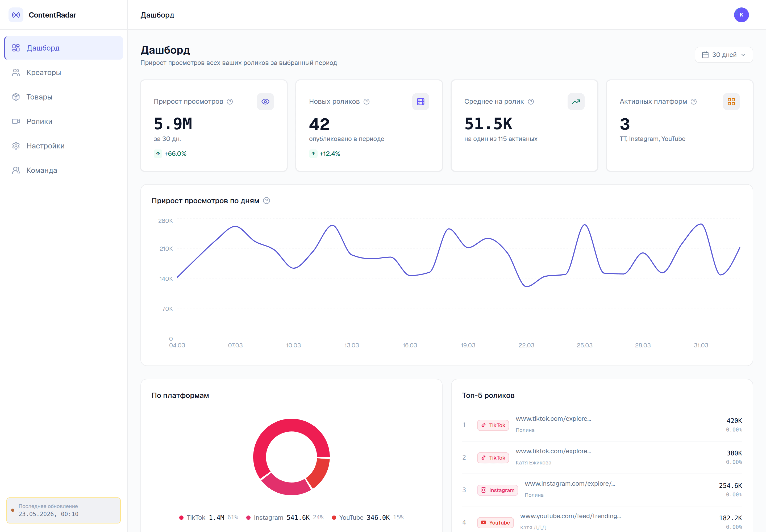Click the 04.03 date label on chart

pyautogui.click(x=177, y=345)
